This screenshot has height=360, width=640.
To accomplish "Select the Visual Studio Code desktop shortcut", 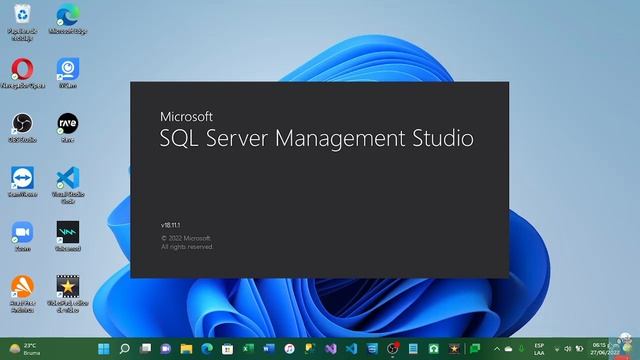I will coord(68,184).
